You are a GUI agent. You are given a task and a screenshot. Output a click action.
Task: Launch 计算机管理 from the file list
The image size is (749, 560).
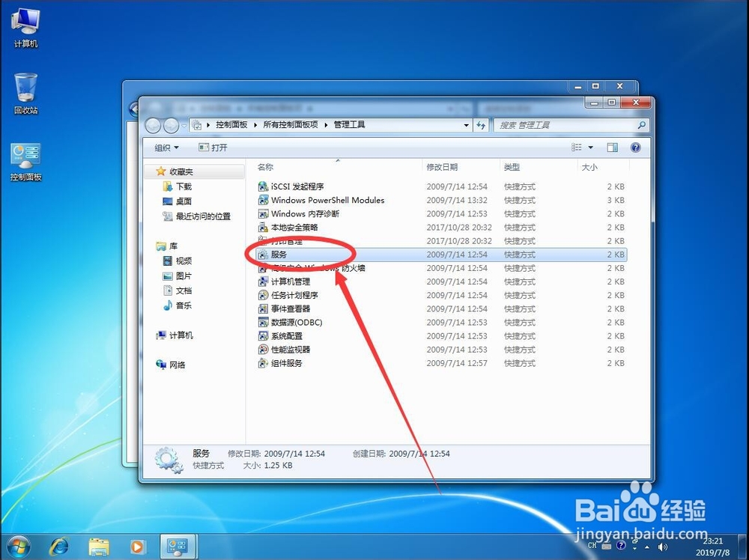coord(292,281)
